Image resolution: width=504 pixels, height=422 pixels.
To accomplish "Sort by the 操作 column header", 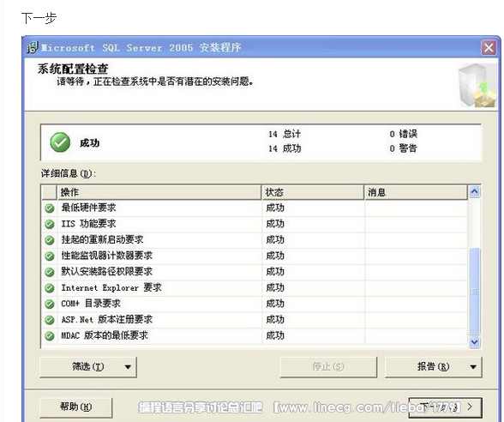I will 159,192.
